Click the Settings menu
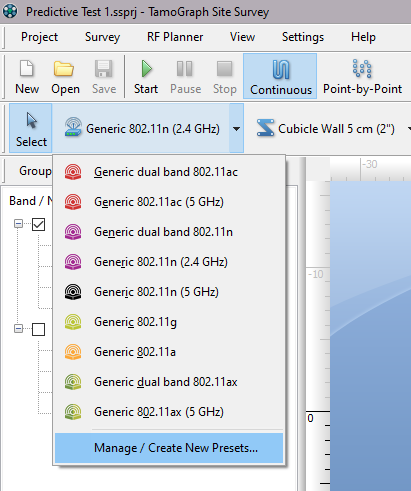Image resolution: width=411 pixels, height=491 pixels. 303,37
